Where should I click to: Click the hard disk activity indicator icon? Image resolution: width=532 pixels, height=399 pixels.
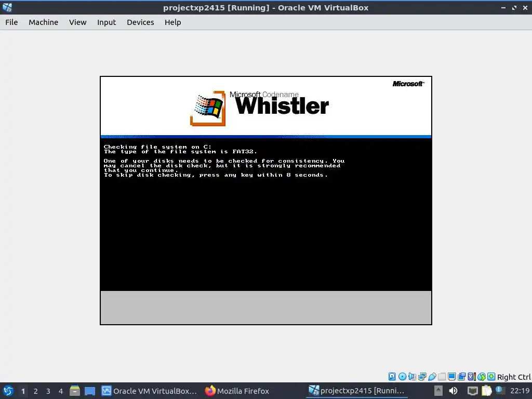click(392, 376)
